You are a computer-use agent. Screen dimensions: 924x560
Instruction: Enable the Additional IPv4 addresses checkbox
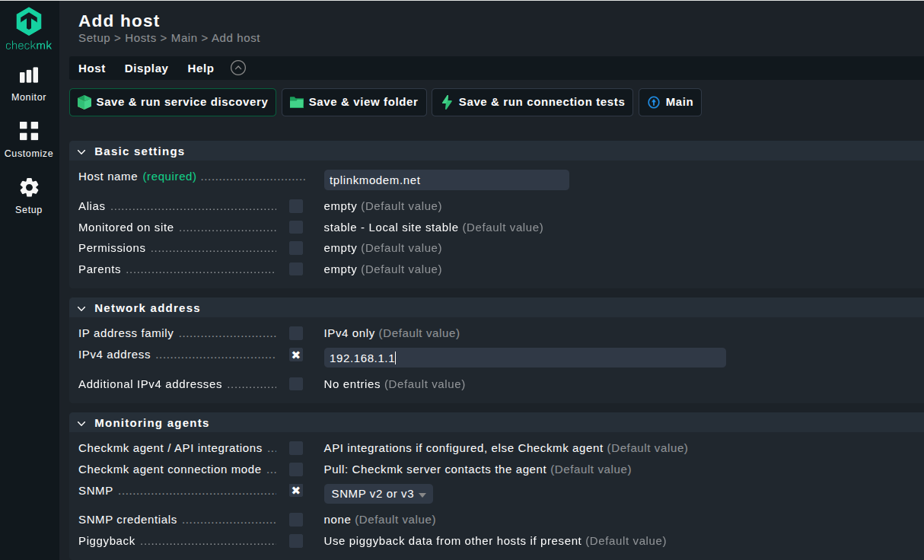(296, 384)
